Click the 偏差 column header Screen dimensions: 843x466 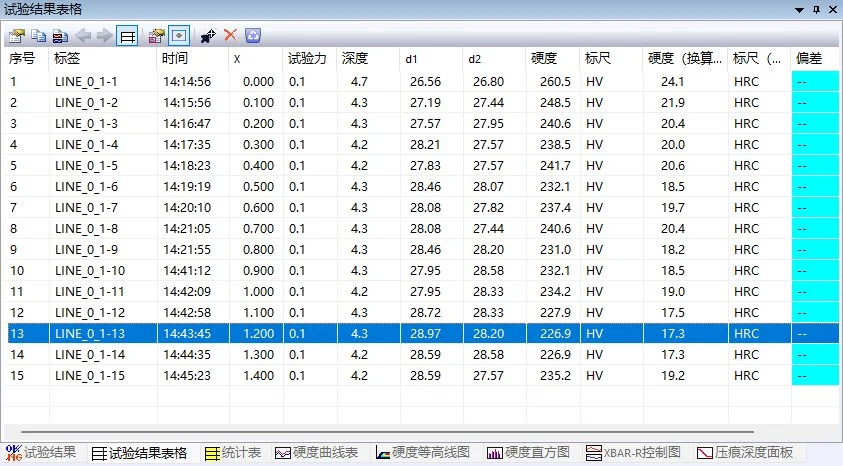click(x=815, y=59)
